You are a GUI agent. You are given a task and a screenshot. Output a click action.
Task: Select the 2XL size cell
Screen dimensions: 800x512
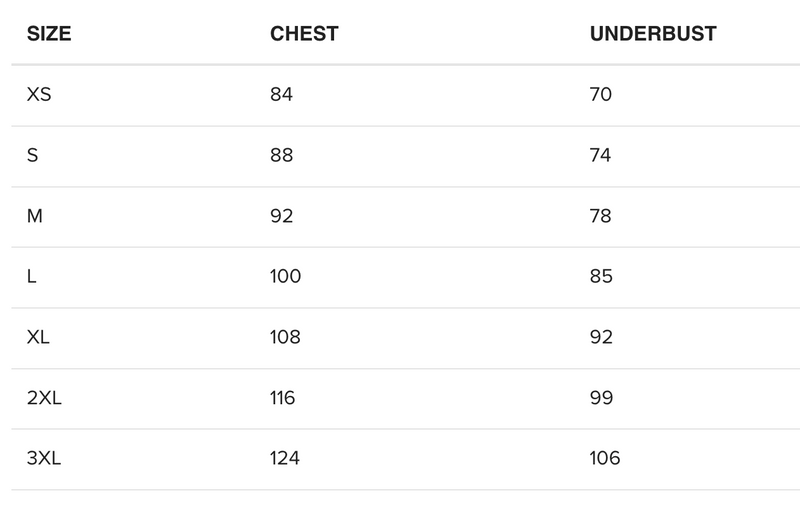tap(44, 398)
